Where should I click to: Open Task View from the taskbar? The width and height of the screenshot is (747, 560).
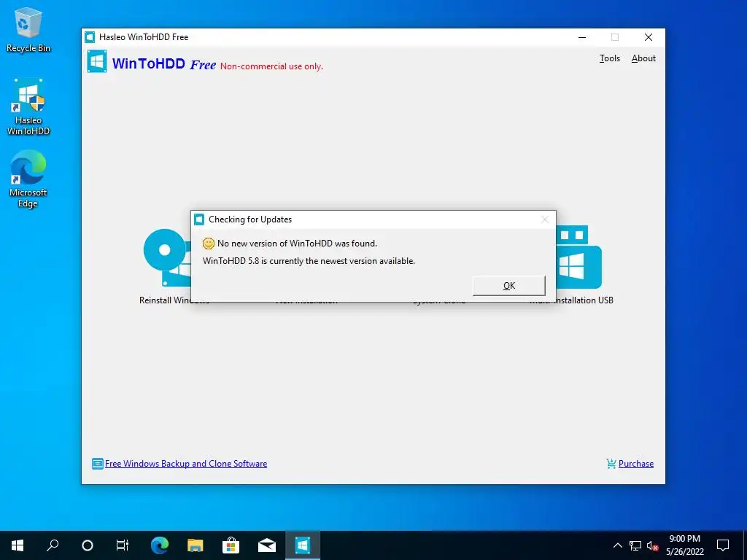(123, 545)
